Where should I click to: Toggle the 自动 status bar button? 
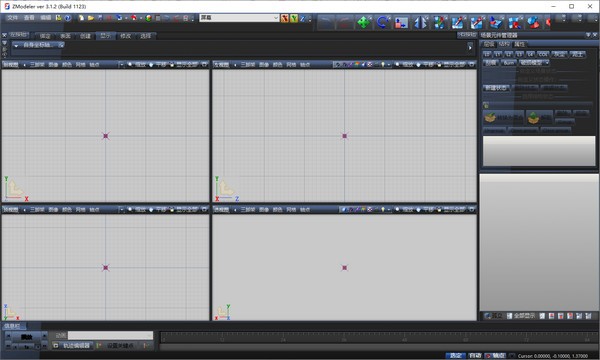click(475, 356)
